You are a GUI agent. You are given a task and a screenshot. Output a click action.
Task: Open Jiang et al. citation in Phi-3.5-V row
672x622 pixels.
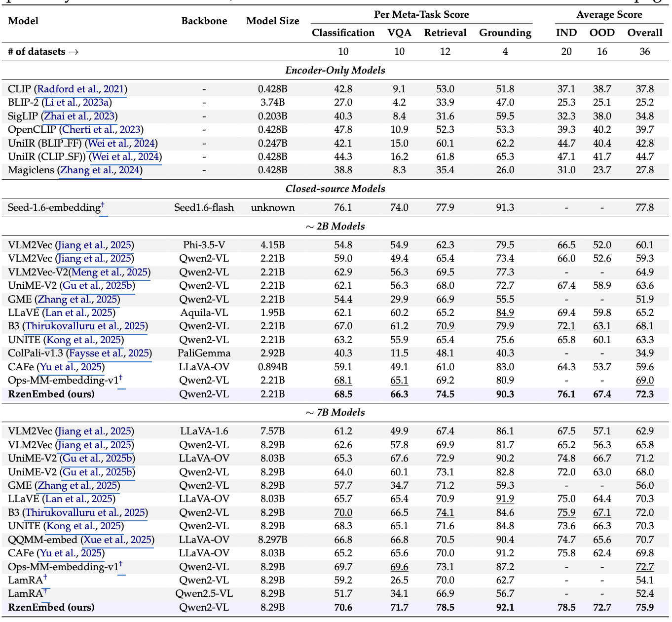point(95,245)
